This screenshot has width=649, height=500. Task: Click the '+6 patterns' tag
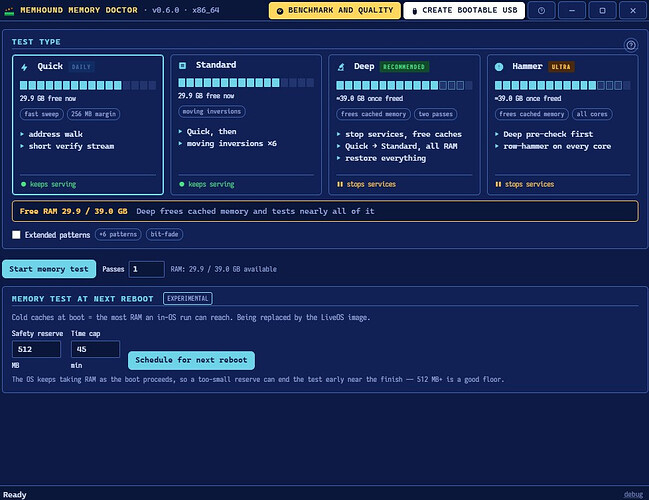click(x=118, y=234)
